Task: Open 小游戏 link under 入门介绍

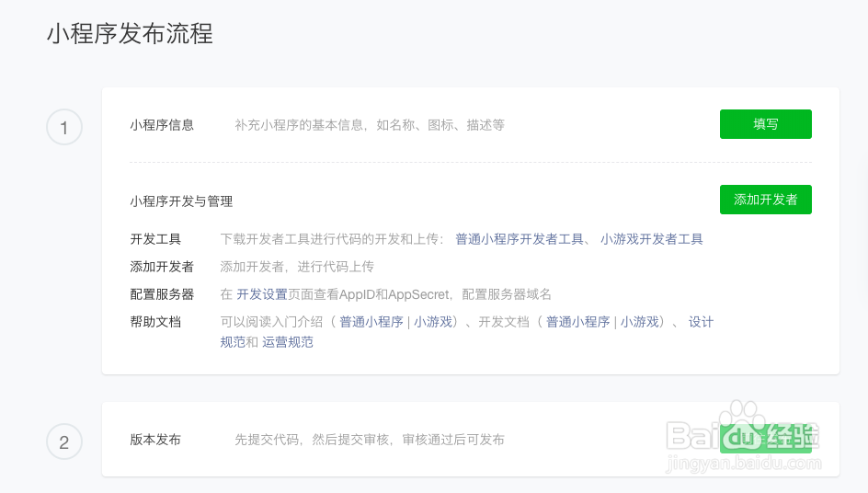Action: 432,322
